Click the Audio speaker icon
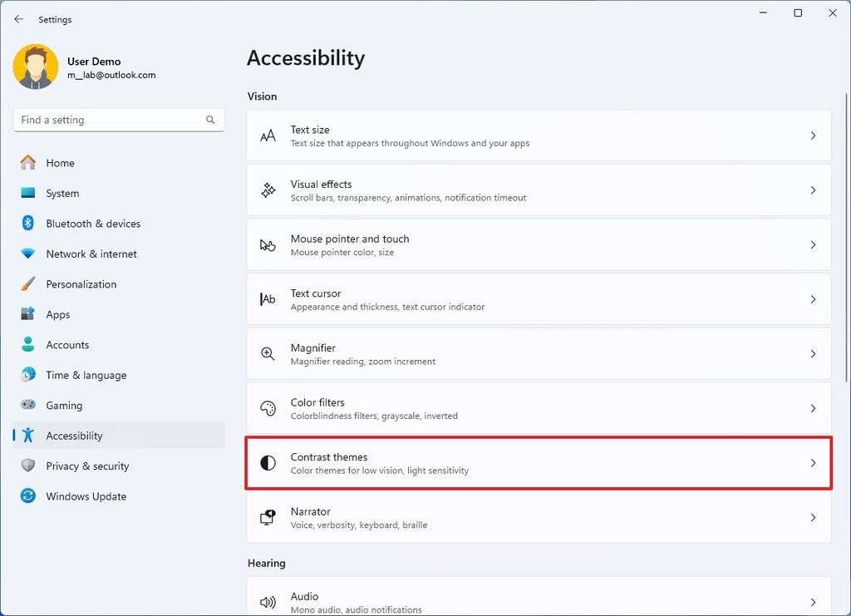The image size is (851, 616). point(268,602)
